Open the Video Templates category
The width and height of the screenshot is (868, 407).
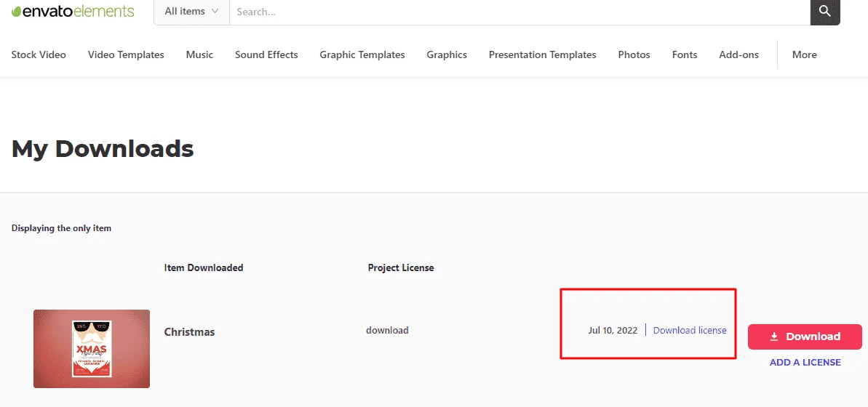click(x=126, y=55)
